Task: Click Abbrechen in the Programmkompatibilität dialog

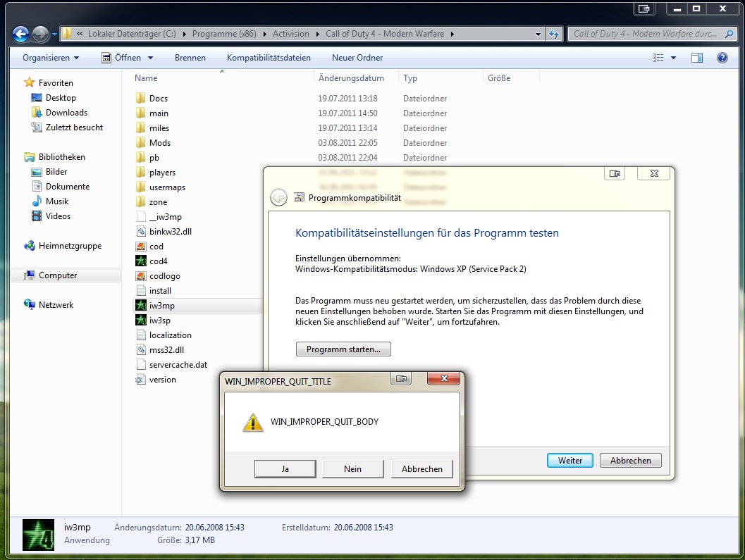Action: pos(631,460)
